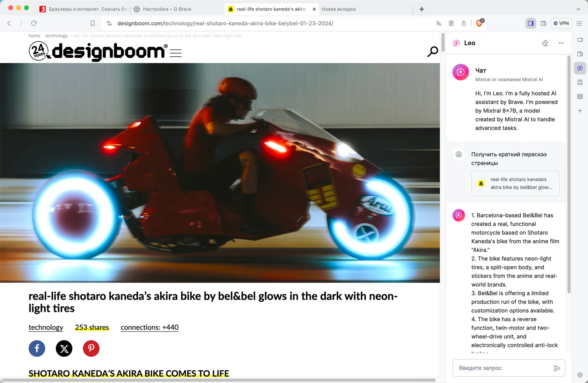Viewport: 588px width, 383px height.
Task: Click the designboom logo
Action: [98, 52]
